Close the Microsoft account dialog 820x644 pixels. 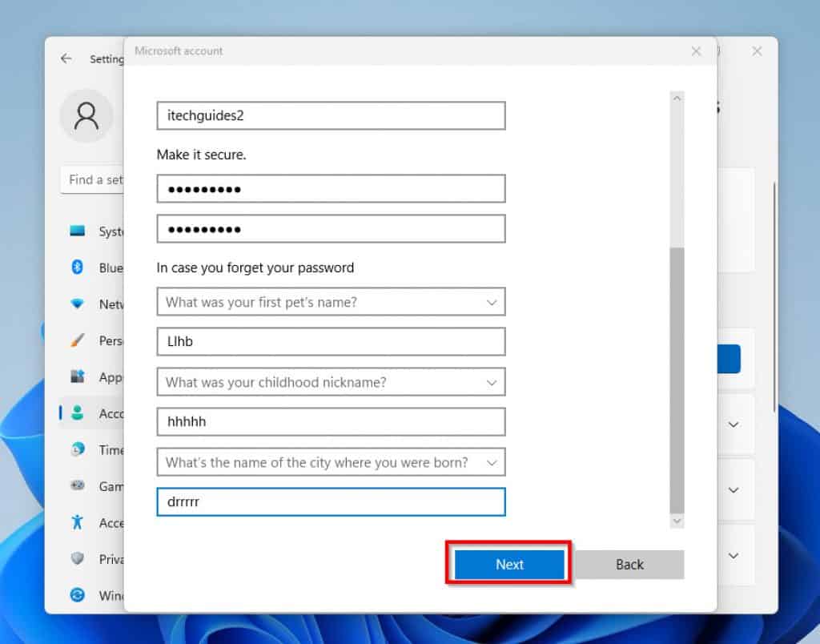click(x=696, y=51)
